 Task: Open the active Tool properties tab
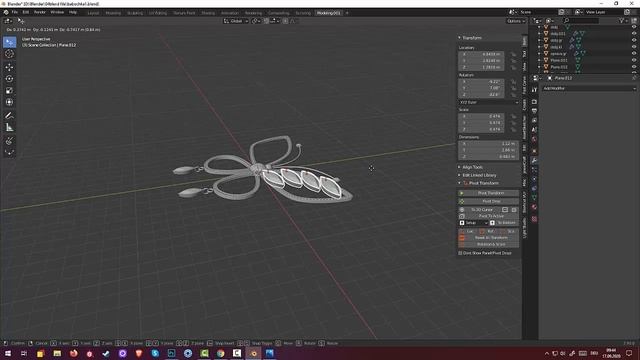click(x=534, y=90)
